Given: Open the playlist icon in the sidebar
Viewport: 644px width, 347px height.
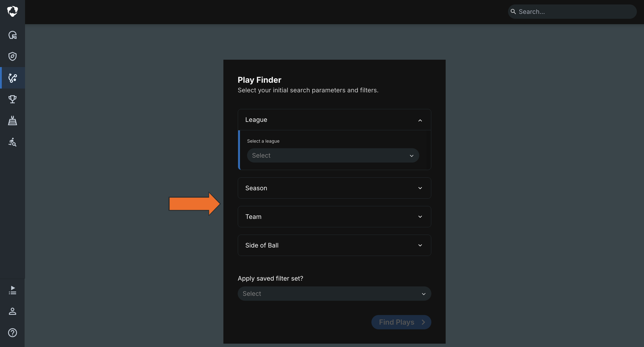Looking at the screenshot, I should (13, 290).
